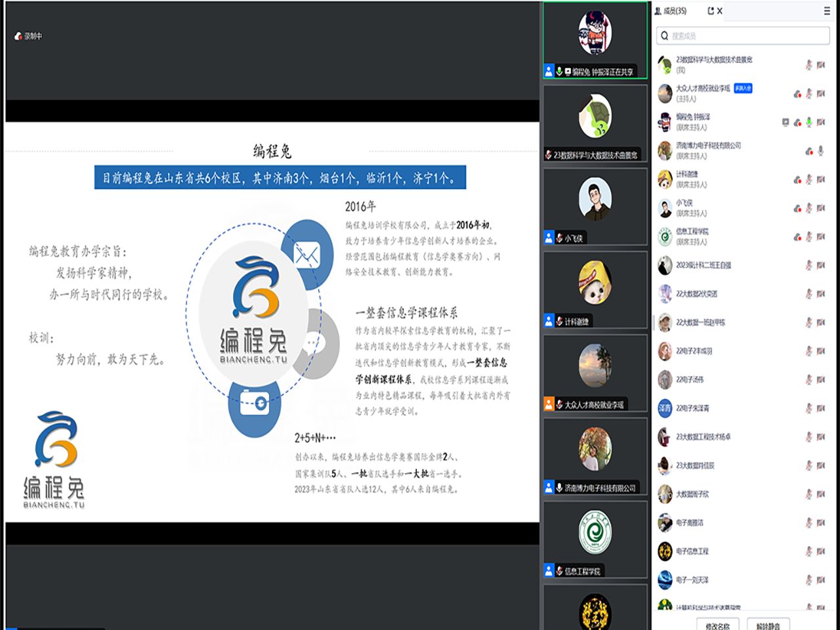Click the 解除静音 unmute button

coord(768,625)
